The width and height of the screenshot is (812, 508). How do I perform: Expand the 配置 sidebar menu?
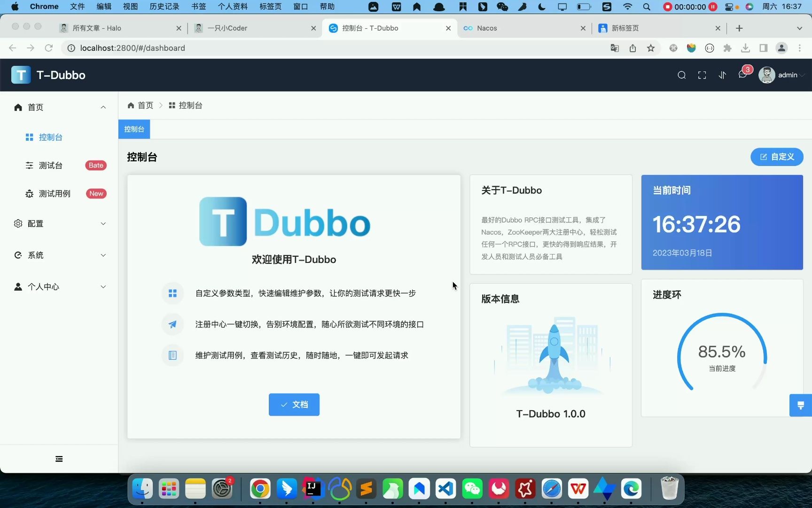[x=59, y=223]
